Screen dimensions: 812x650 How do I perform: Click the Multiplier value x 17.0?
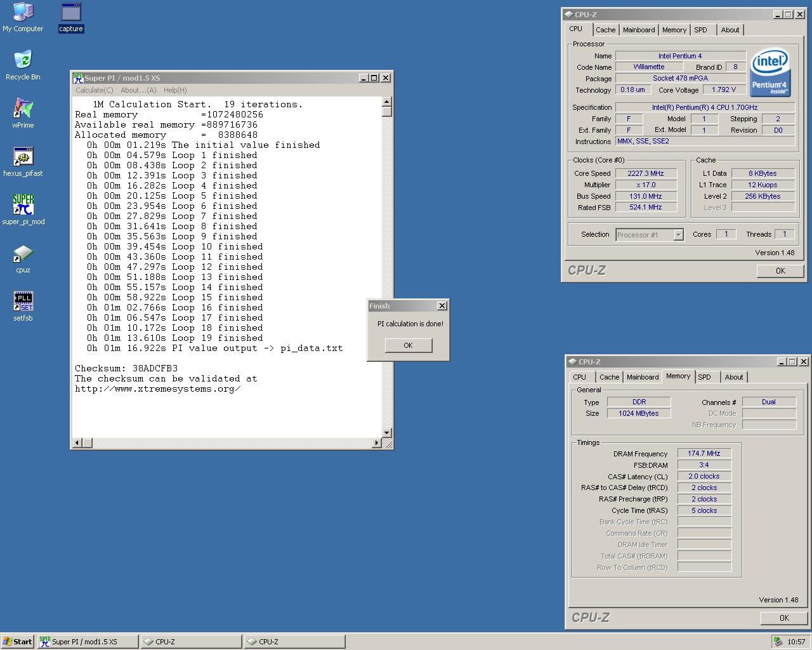coord(646,185)
